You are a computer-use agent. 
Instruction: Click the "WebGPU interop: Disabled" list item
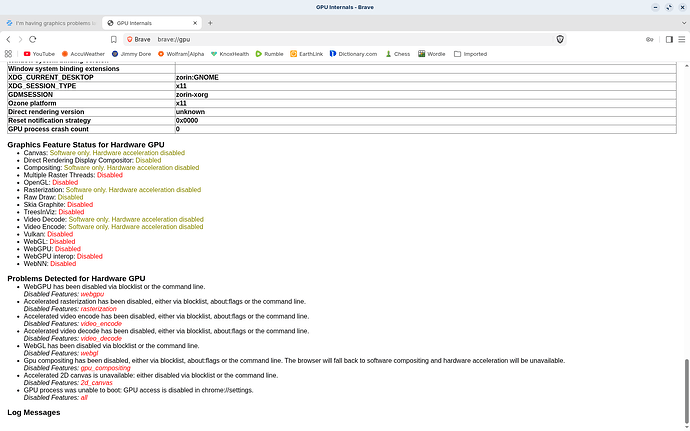(63, 256)
